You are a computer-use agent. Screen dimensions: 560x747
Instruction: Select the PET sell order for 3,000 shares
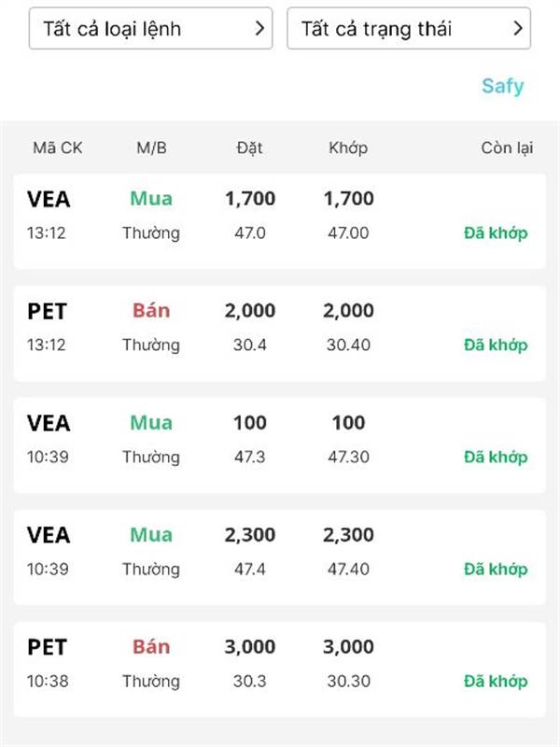pos(279,669)
